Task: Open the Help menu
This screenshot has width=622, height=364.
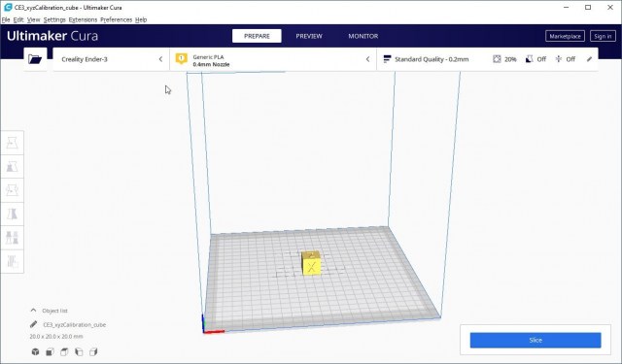Action: [141, 19]
